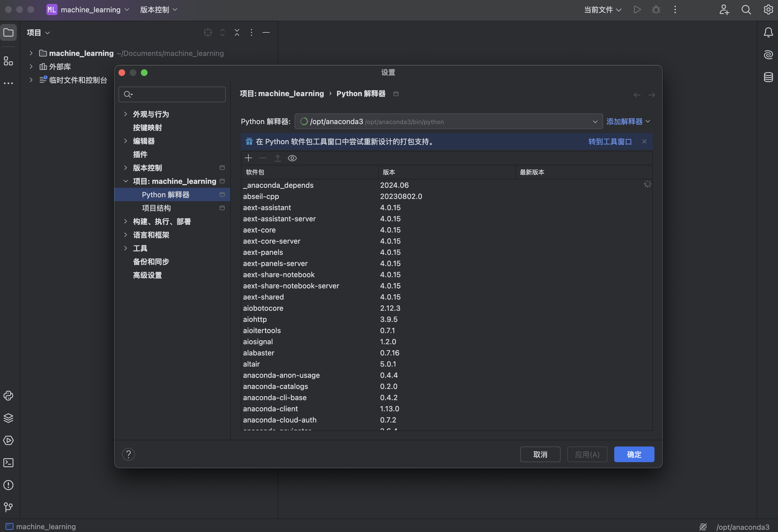778x532 pixels.
Task: Collapse the 项目: machine_learning settings node
Action: (125, 181)
